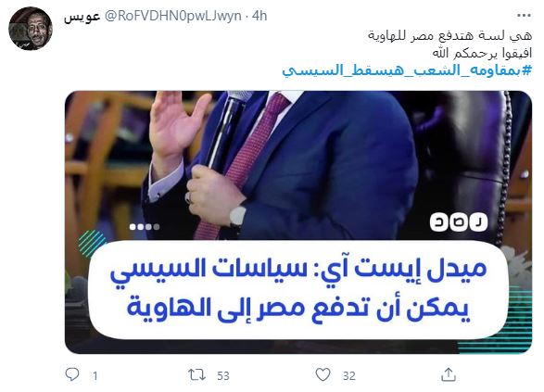Open the user's profile picture avatar
Screen dimensions: 544x392
(x=31, y=29)
